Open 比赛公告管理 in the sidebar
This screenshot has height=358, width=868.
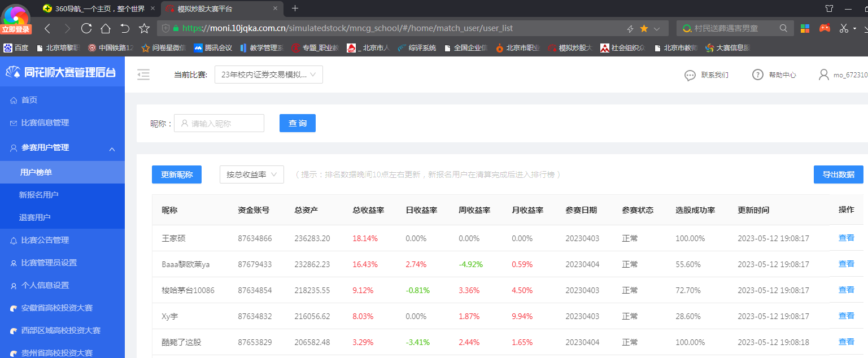tap(45, 240)
